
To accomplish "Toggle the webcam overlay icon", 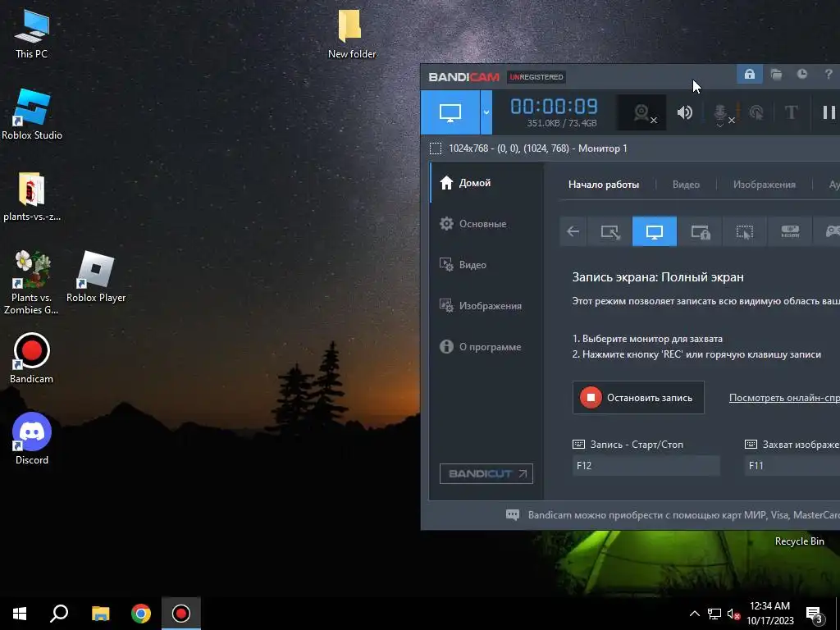I will (x=641, y=112).
